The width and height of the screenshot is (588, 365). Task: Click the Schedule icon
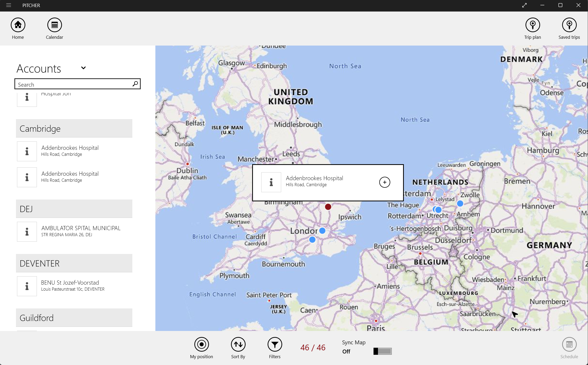[x=569, y=345]
